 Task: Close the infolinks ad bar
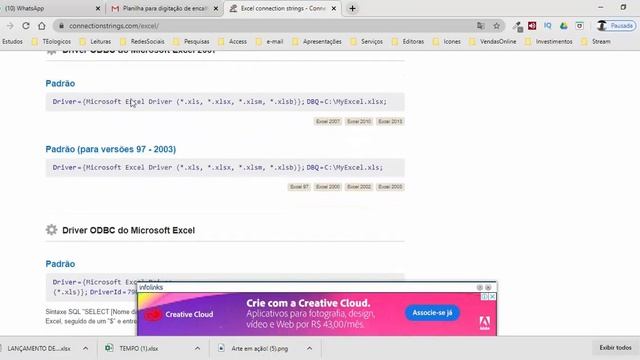point(488,287)
